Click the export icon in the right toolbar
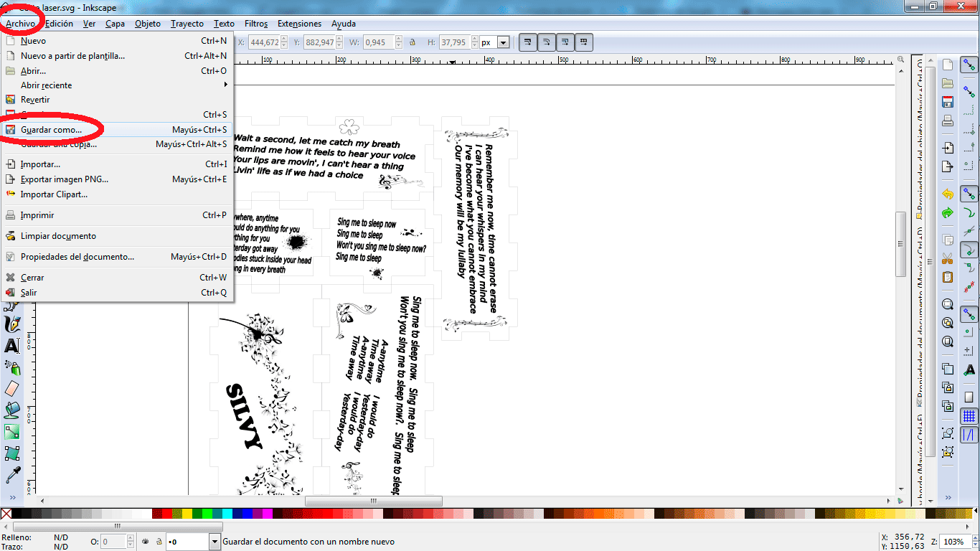Viewport: 980px width, 551px height. tap(948, 166)
